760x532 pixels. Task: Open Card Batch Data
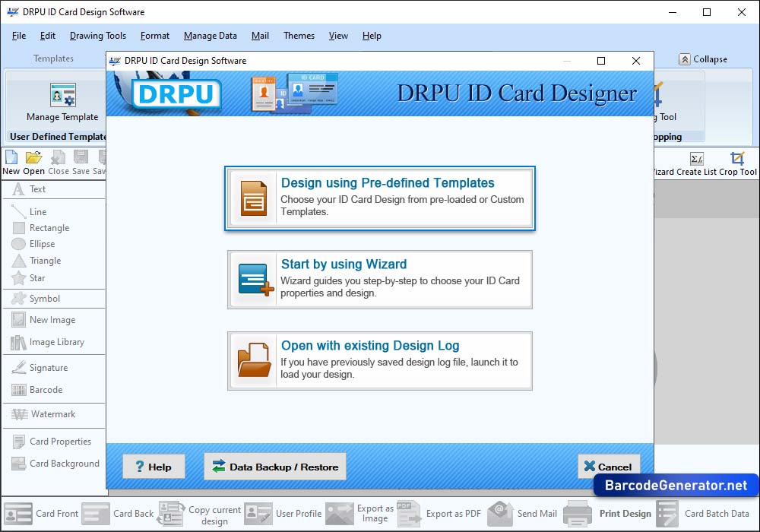point(703,514)
